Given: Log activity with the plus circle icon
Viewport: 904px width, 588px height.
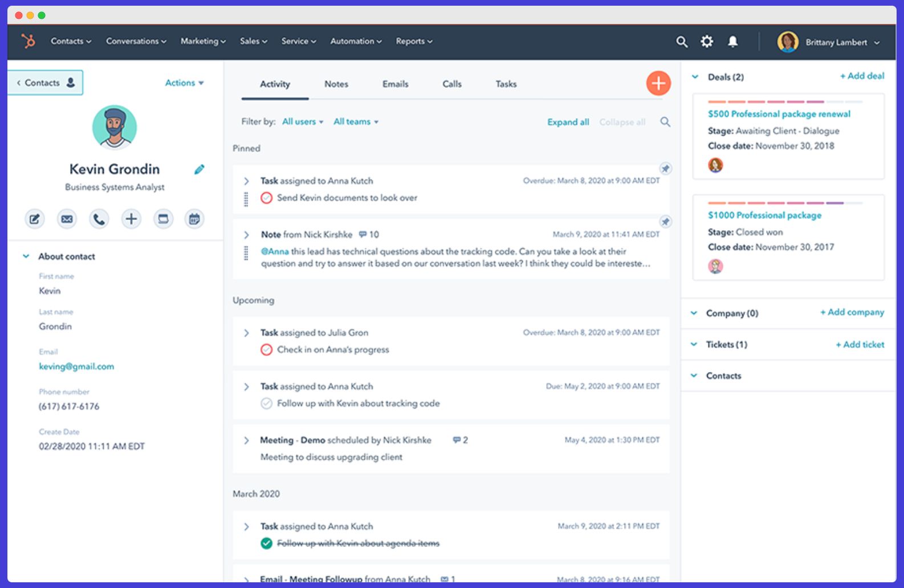Looking at the screenshot, I should tap(131, 219).
